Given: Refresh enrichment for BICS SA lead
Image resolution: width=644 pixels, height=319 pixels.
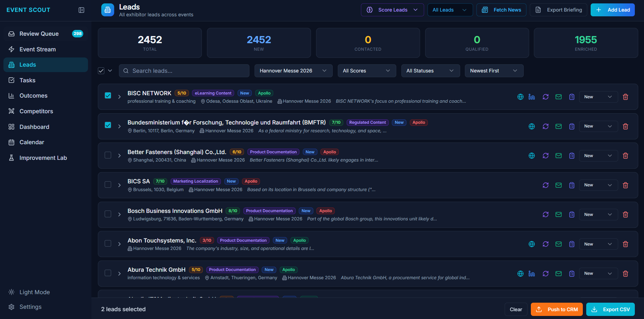Looking at the screenshot, I should click(x=545, y=185).
